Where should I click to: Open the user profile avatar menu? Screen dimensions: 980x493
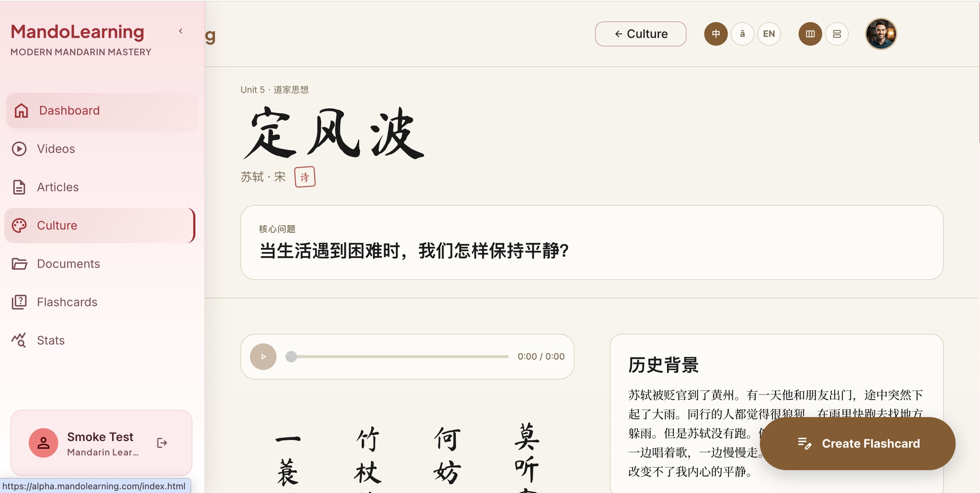(x=881, y=34)
